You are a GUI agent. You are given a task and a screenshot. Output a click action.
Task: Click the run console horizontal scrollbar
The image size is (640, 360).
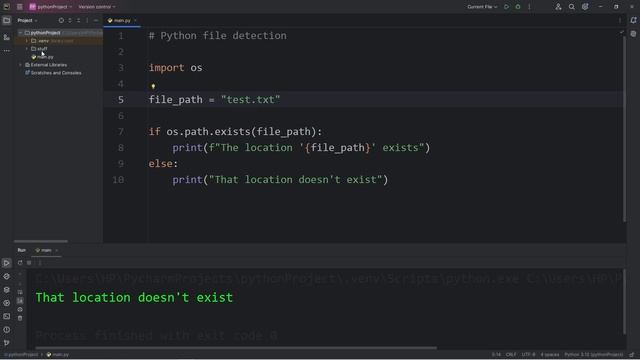tap(236, 348)
